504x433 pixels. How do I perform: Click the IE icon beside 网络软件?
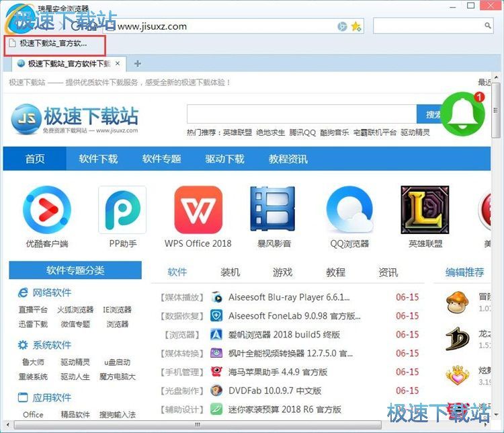[x=23, y=292]
